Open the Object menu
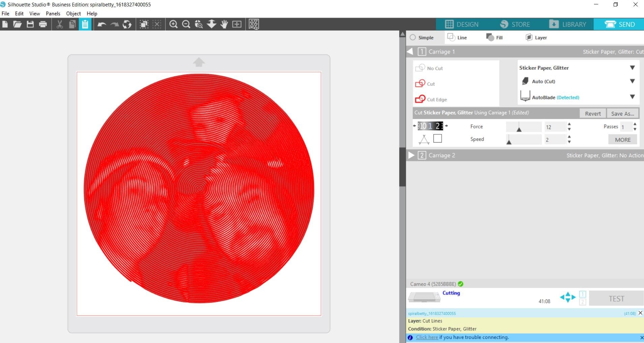The width and height of the screenshot is (644, 343). click(74, 13)
